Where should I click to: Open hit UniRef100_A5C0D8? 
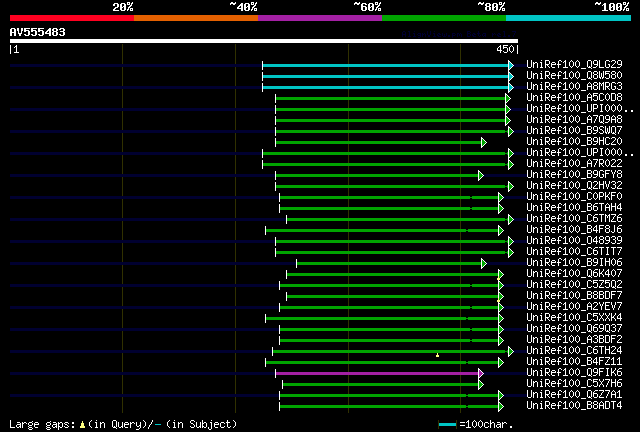tap(574, 97)
